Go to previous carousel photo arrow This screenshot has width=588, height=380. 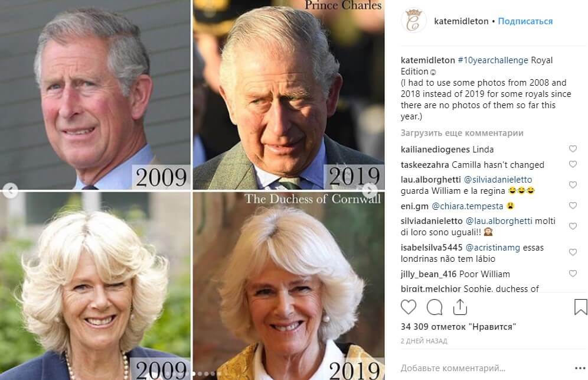click(x=11, y=190)
